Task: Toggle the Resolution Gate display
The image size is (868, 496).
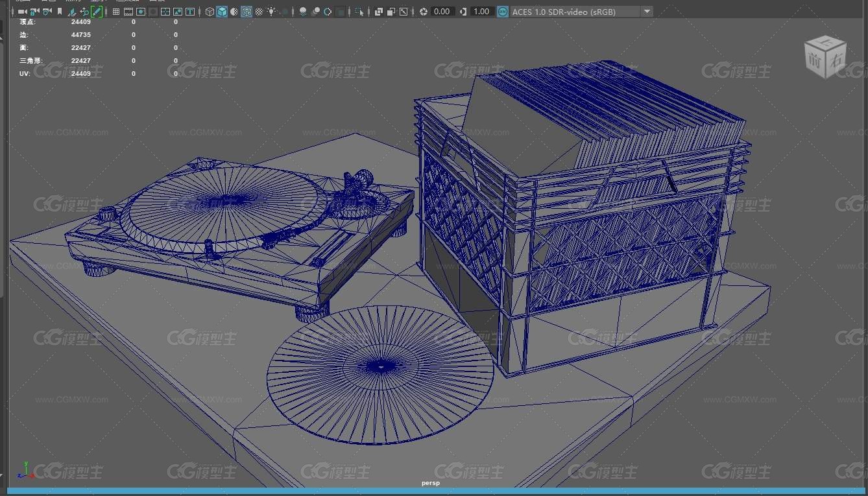Action: click(141, 12)
